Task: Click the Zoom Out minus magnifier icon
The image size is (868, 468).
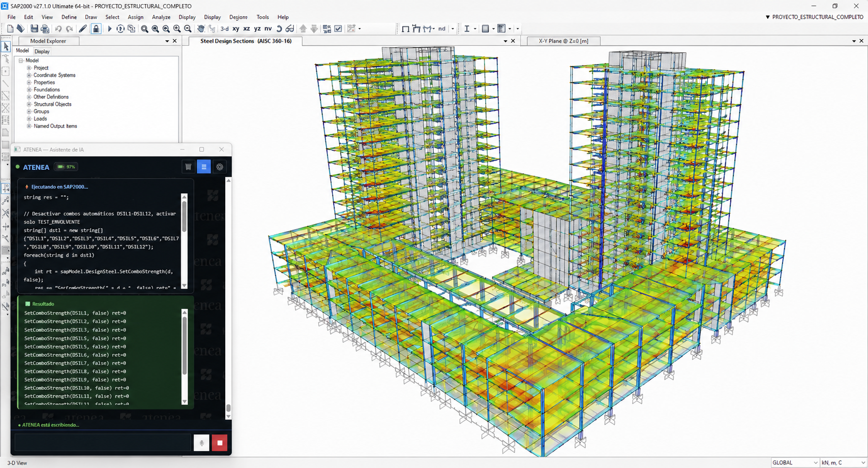Action: point(188,29)
